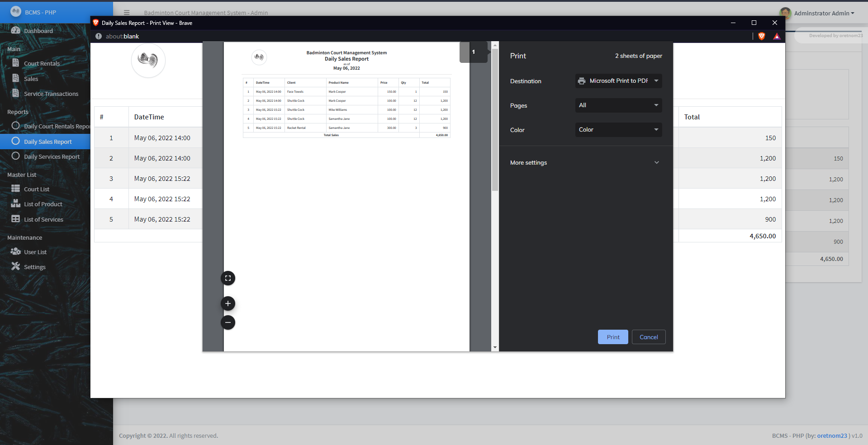Click the Service Transactions document icon
The width and height of the screenshot is (868, 445).
coord(16,93)
